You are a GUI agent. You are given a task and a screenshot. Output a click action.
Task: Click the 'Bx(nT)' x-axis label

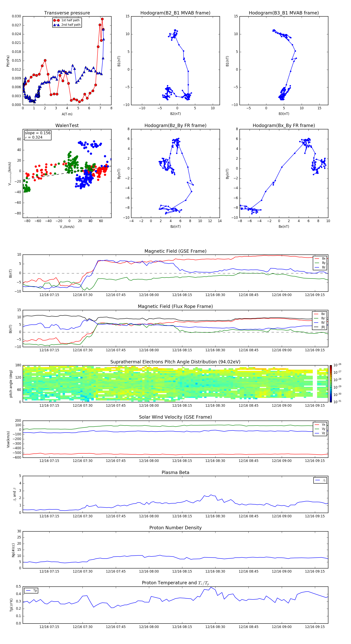click(284, 227)
